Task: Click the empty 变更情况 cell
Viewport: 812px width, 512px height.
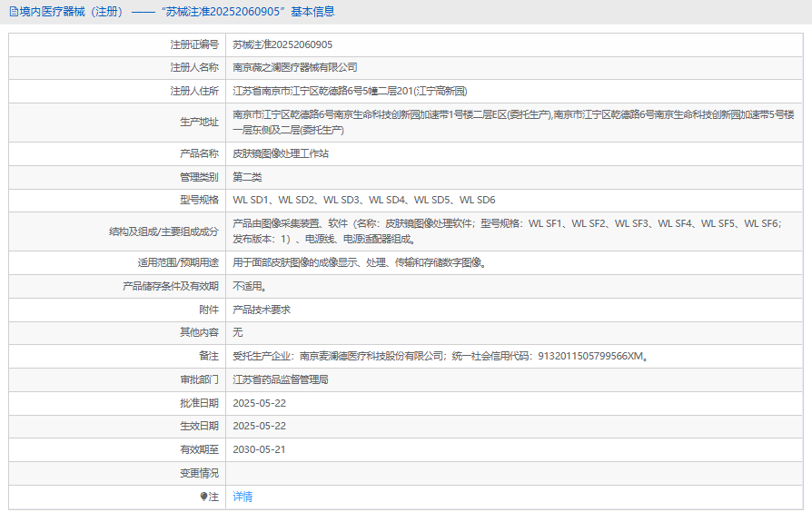Action: click(513, 473)
